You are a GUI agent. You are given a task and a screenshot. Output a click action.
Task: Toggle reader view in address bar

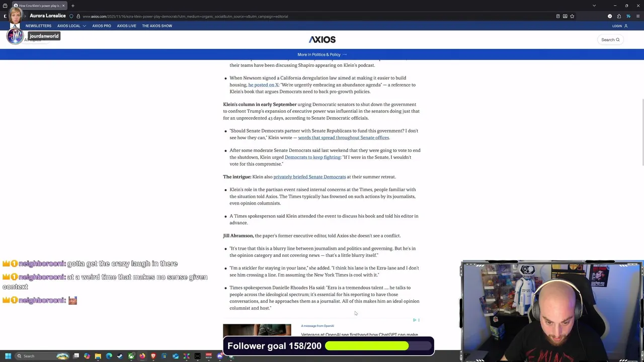click(x=558, y=16)
